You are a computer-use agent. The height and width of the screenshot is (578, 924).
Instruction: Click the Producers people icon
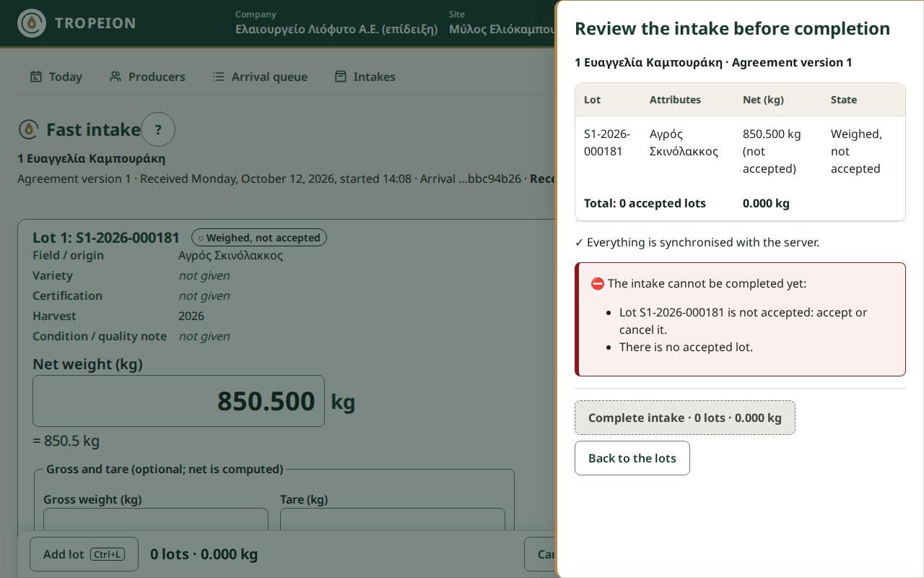[x=115, y=77]
